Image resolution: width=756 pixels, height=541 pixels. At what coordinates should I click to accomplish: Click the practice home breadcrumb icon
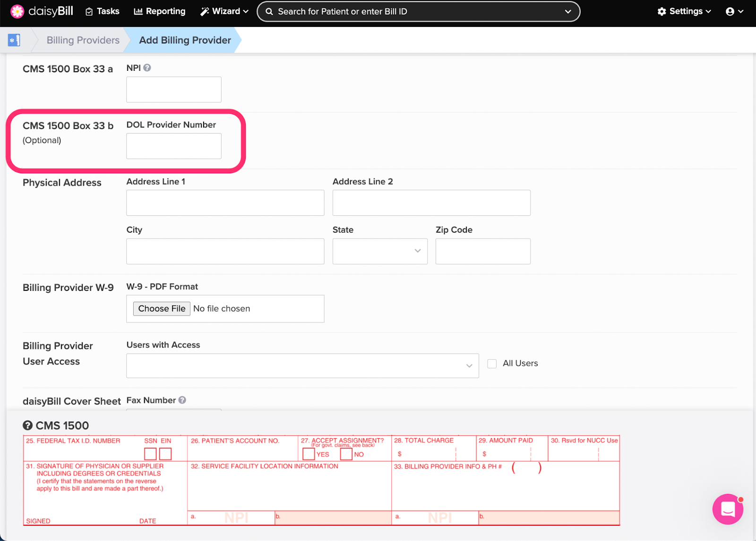click(14, 40)
